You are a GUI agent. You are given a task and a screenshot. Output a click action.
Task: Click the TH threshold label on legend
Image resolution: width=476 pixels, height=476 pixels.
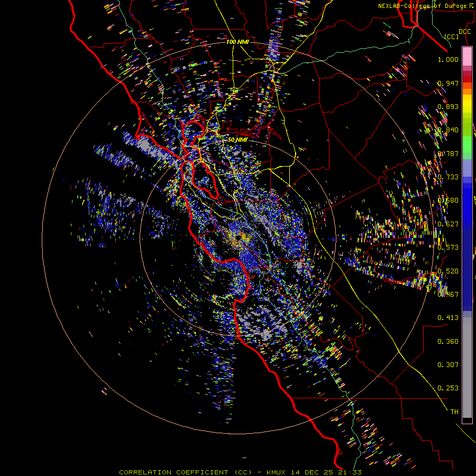pyautogui.click(x=454, y=412)
